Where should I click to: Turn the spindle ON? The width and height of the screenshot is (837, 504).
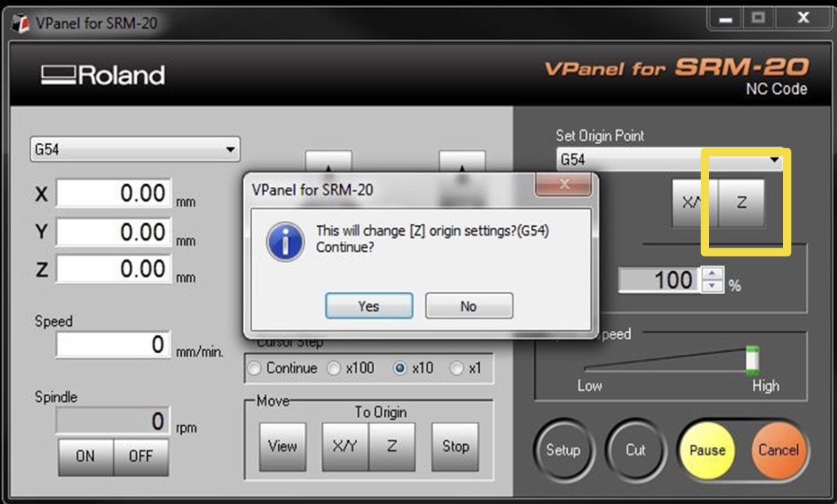coord(86,457)
